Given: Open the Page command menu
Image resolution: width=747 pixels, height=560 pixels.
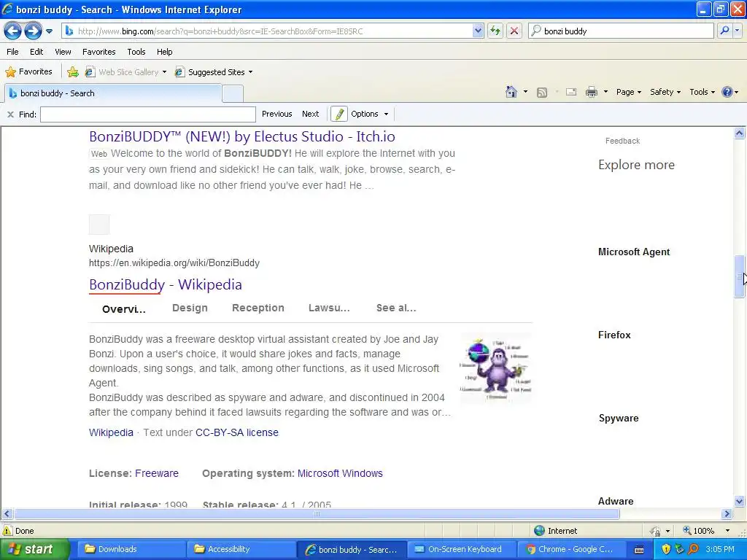Looking at the screenshot, I should click(628, 92).
